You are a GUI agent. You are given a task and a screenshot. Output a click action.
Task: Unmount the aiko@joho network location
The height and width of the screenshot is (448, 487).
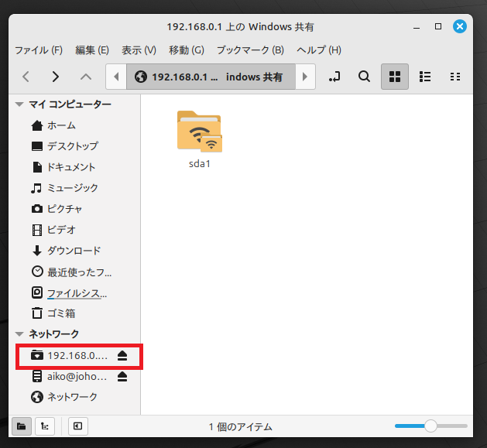coord(122,377)
